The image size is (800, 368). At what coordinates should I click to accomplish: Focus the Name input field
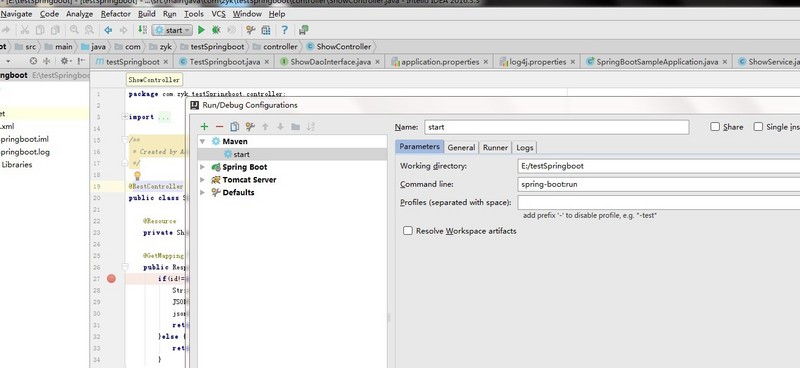pyautogui.click(x=557, y=127)
